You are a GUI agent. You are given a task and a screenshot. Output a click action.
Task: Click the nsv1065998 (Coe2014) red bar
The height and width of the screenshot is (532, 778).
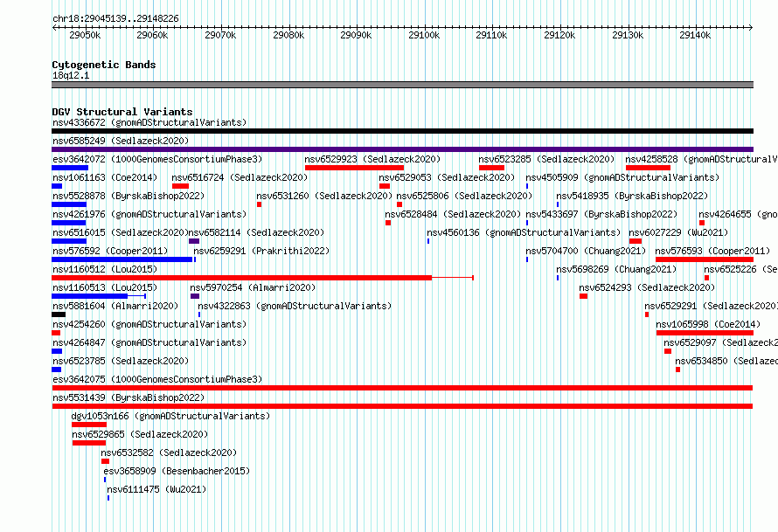705,333
